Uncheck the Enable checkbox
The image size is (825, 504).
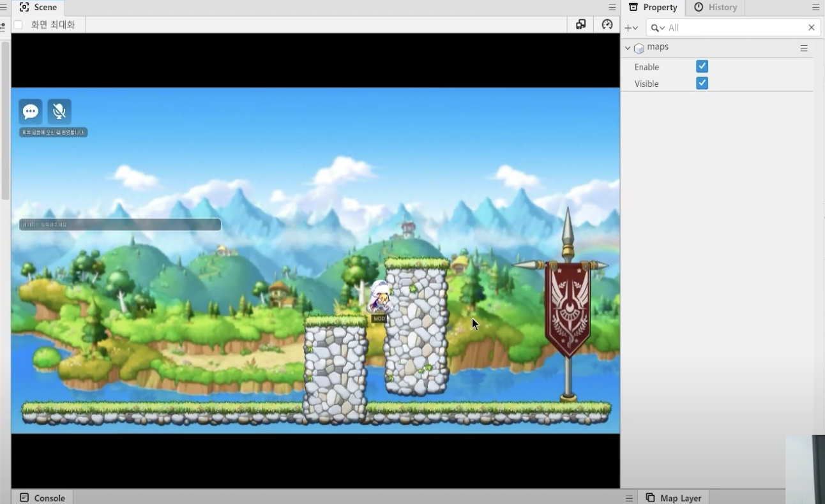point(702,66)
